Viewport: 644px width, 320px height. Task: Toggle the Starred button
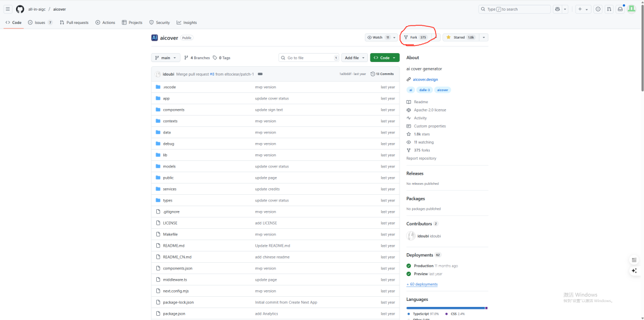click(x=460, y=38)
